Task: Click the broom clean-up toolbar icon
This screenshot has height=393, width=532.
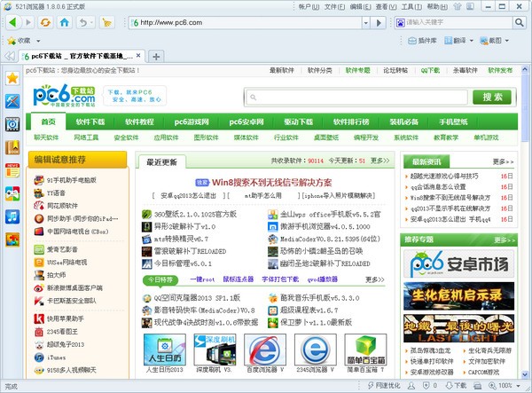Action: tap(107, 22)
